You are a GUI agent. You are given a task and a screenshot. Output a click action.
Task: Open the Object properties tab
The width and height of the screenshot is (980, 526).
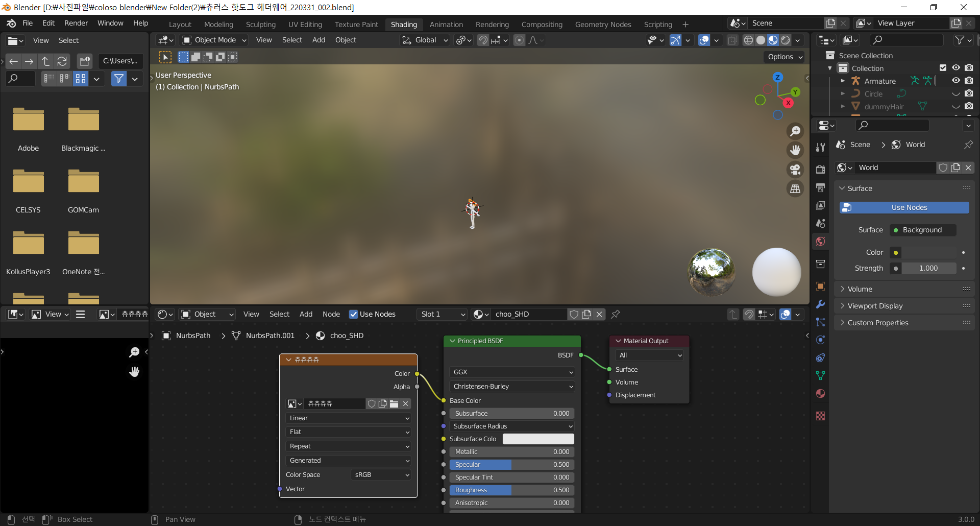click(820, 286)
